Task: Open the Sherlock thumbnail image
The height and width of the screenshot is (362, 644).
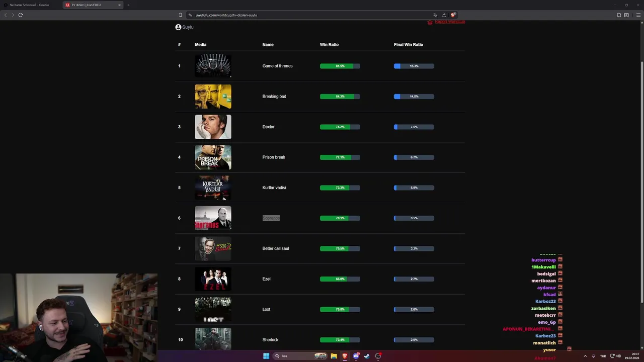Action: 213,339
